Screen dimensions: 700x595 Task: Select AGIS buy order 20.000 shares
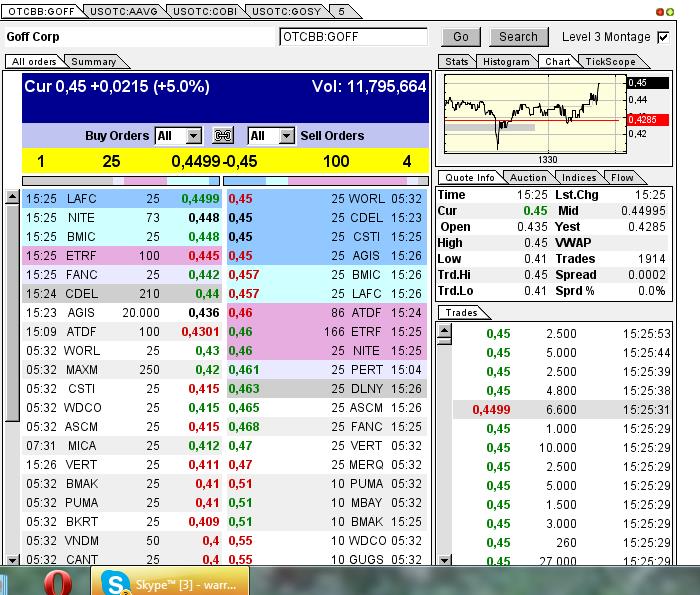coord(121,312)
